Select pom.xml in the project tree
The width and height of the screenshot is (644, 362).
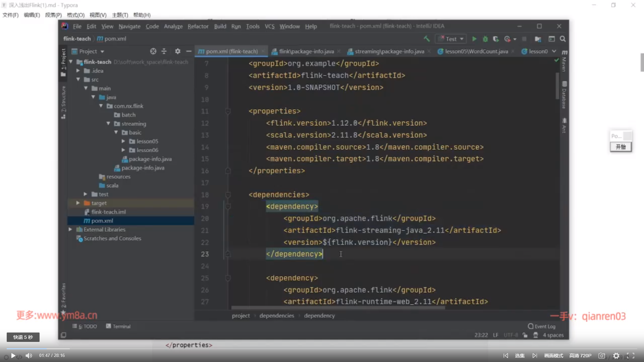click(x=102, y=221)
